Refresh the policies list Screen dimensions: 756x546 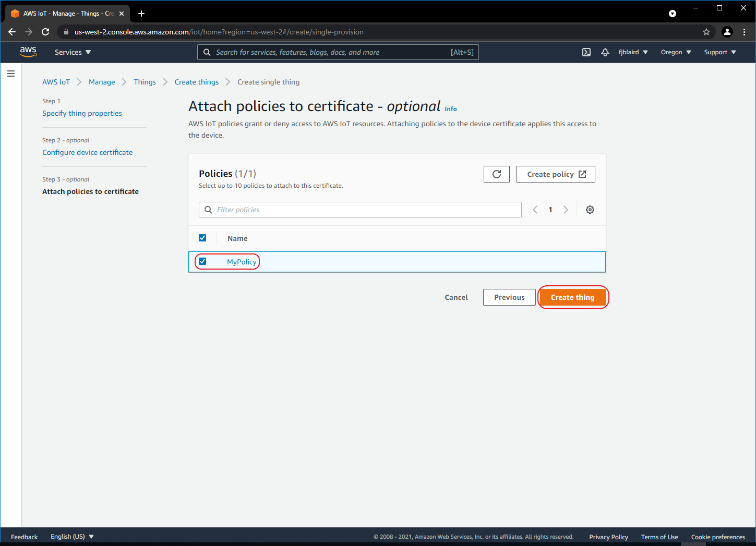click(x=496, y=174)
